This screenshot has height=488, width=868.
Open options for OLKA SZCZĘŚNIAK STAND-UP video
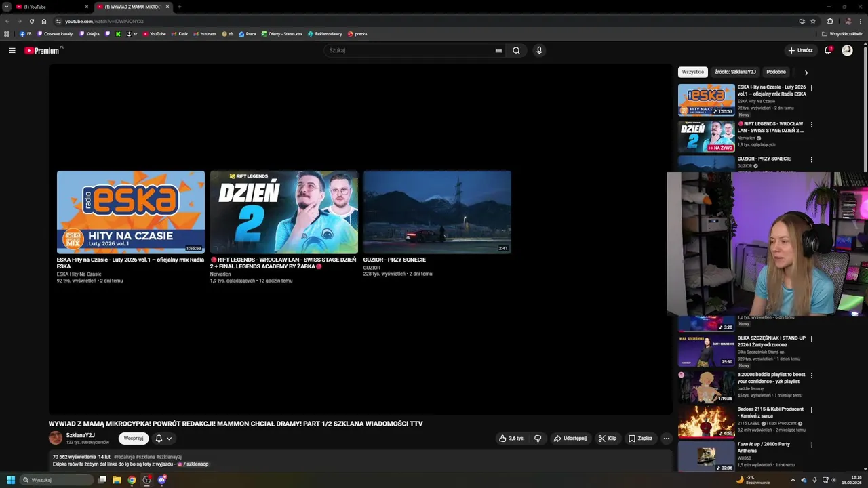(x=811, y=339)
